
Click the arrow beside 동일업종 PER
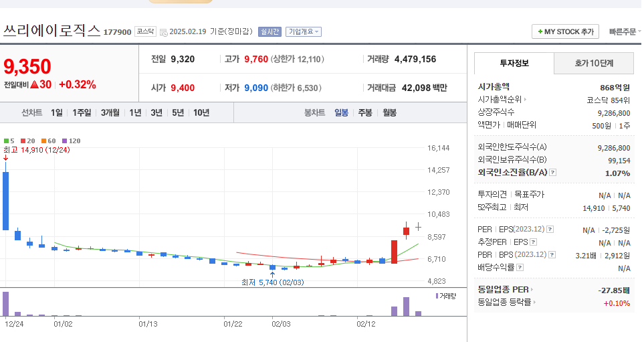(x=532, y=289)
